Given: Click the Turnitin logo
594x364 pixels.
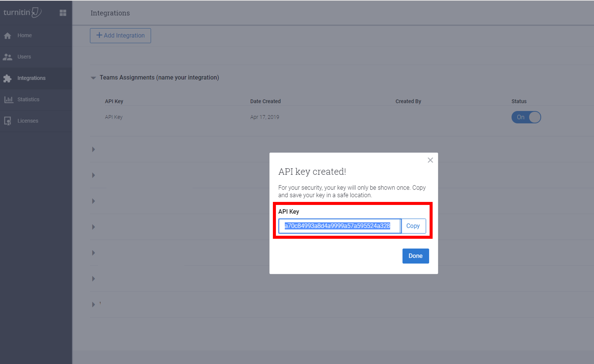Looking at the screenshot, I should 22,12.
